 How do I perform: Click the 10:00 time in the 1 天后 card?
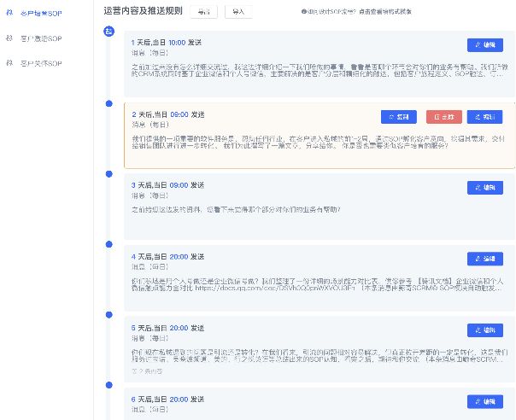click(x=177, y=43)
